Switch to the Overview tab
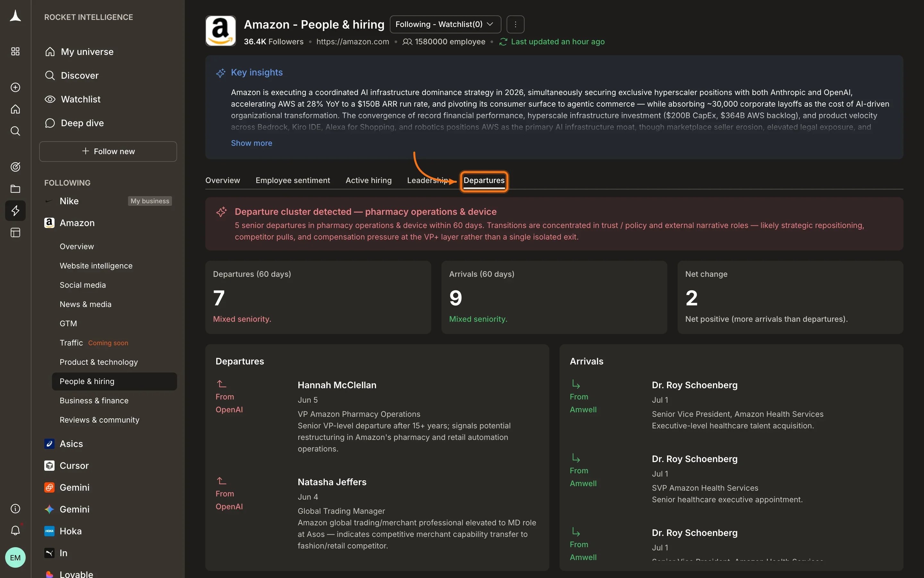The image size is (924, 578). click(x=223, y=180)
